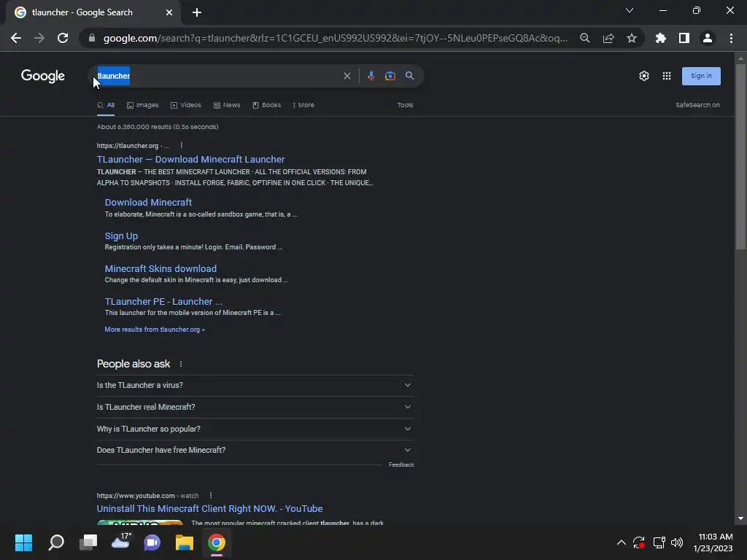Viewport: 747px width, 560px height.
Task: Open the taskbar clock and date
Action: pyautogui.click(x=713, y=542)
